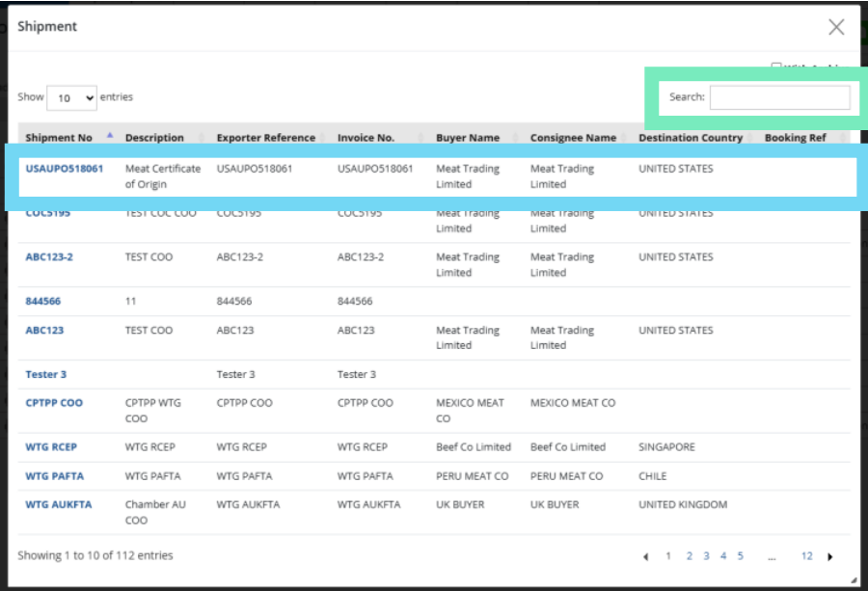This screenshot has width=868, height=591.
Task: Open shipment WTG AUKFTA
Action: (58, 504)
